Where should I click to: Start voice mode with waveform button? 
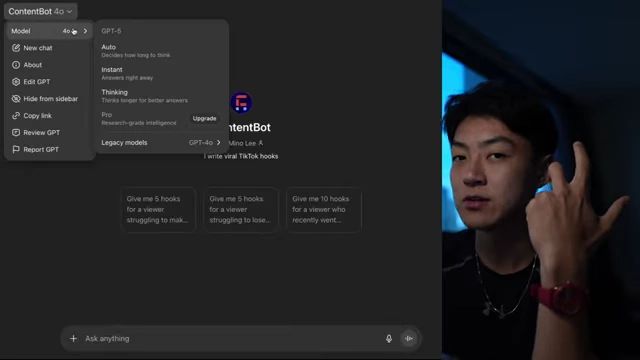tap(409, 338)
